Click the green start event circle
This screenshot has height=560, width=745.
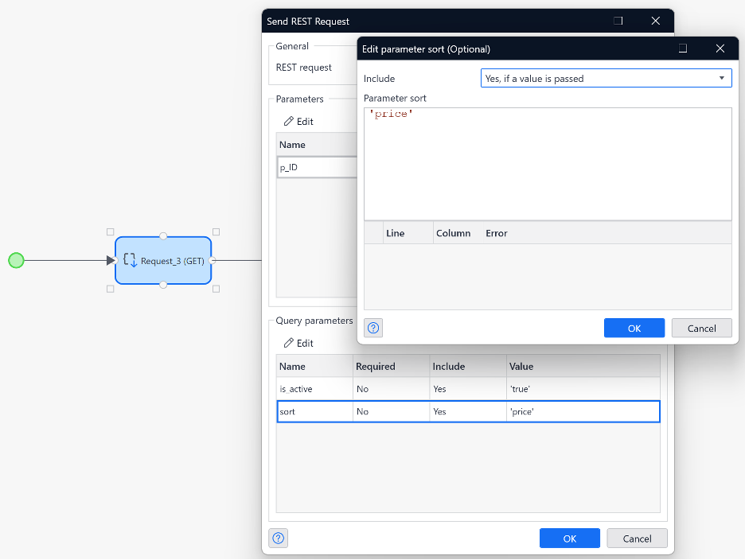(x=16, y=260)
